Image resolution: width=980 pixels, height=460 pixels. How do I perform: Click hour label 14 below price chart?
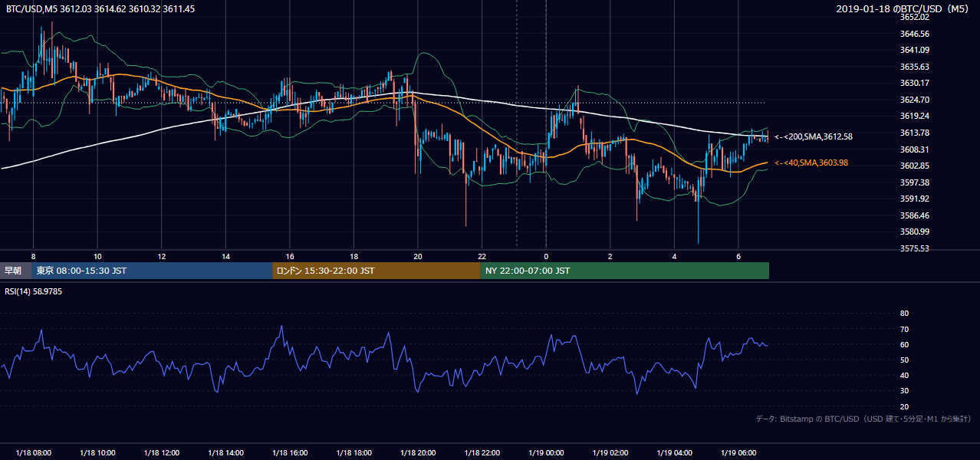tap(225, 256)
